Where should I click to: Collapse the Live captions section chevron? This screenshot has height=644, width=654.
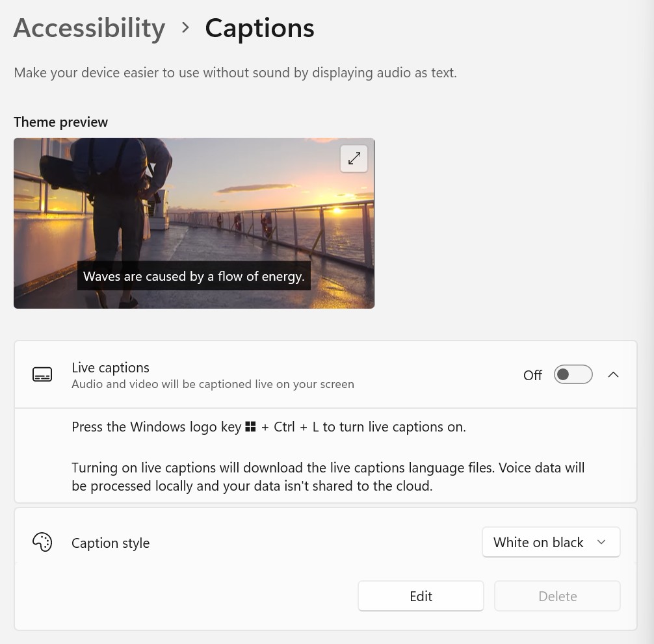613,375
